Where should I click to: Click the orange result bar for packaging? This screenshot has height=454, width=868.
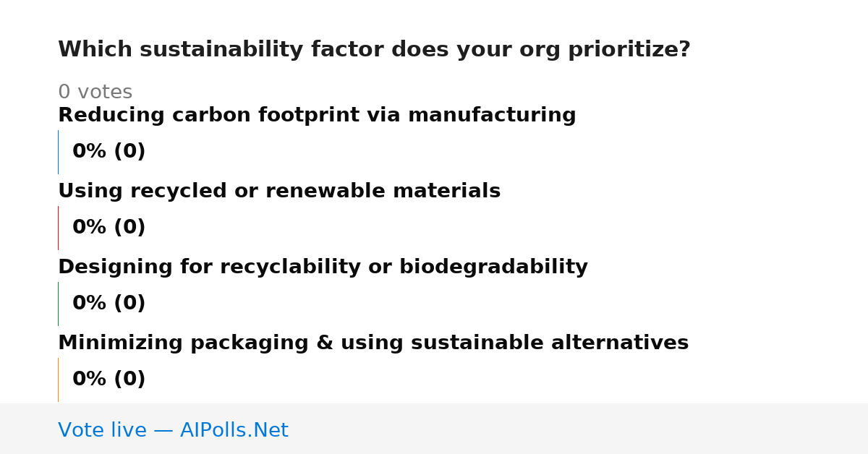pyautogui.click(x=58, y=380)
